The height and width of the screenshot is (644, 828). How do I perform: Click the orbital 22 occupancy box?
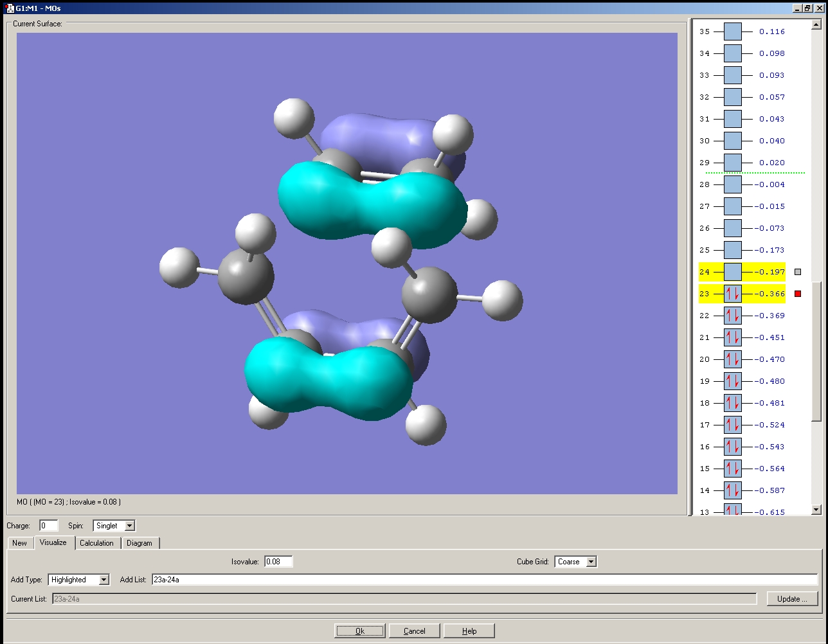pos(732,316)
